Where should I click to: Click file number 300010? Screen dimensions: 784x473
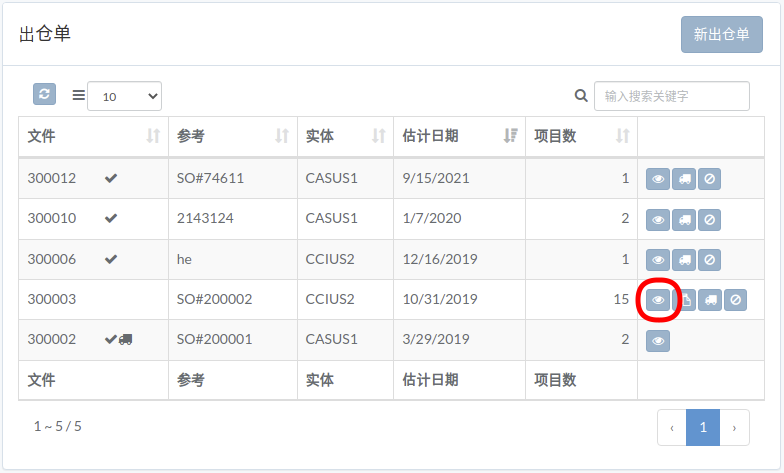click(x=52, y=218)
